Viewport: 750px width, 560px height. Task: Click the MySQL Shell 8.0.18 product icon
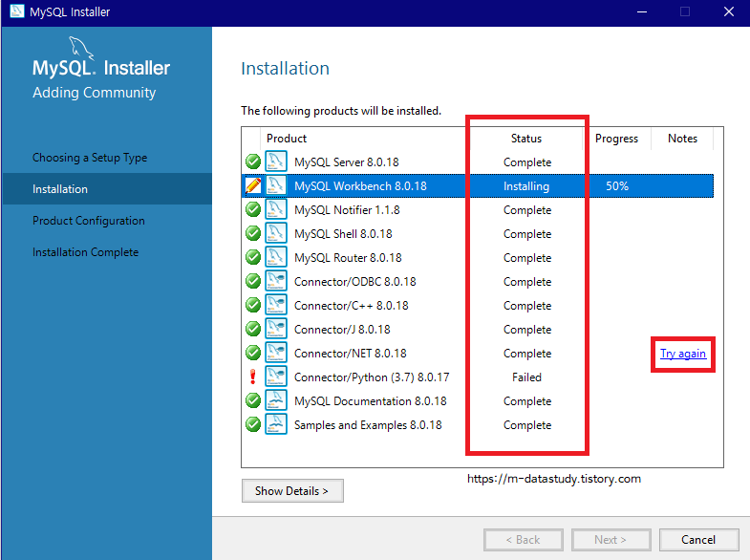276,233
